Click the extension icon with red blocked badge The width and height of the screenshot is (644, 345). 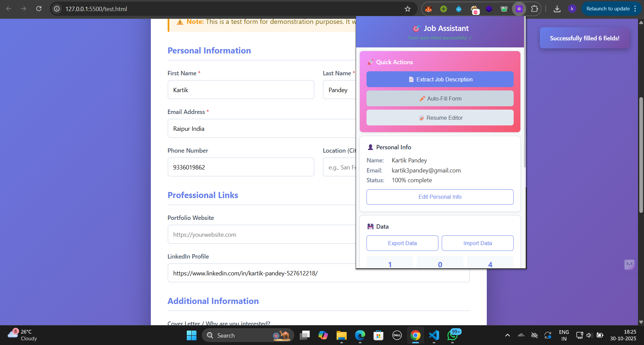(474, 10)
